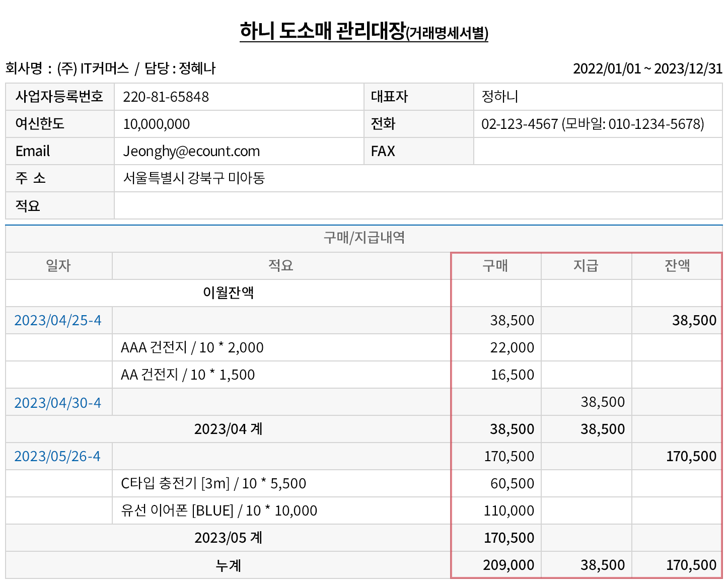Image resolution: width=728 pixels, height=584 pixels.
Task: Select the 2023/05 계 subtotal row label
Action: point(228,538)
